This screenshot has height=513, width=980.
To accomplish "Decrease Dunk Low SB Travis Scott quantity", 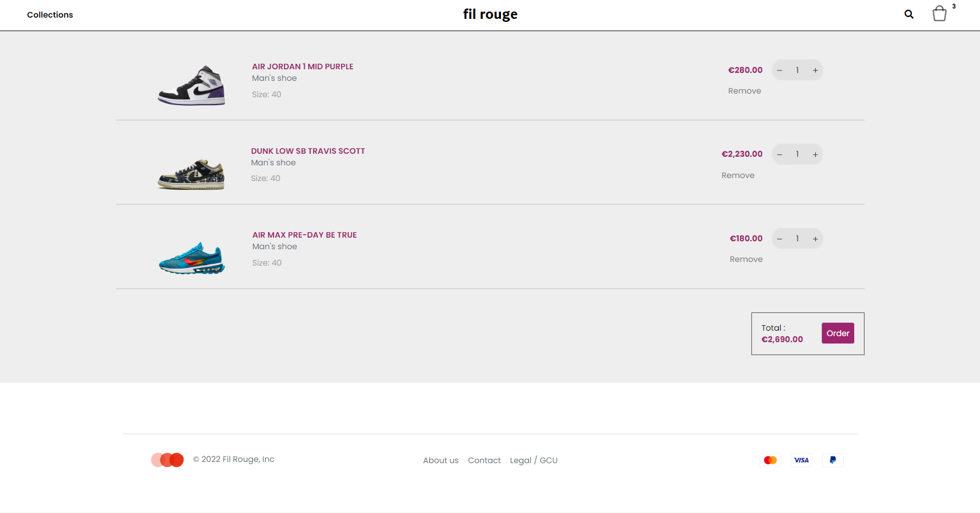I will [779, 154].
